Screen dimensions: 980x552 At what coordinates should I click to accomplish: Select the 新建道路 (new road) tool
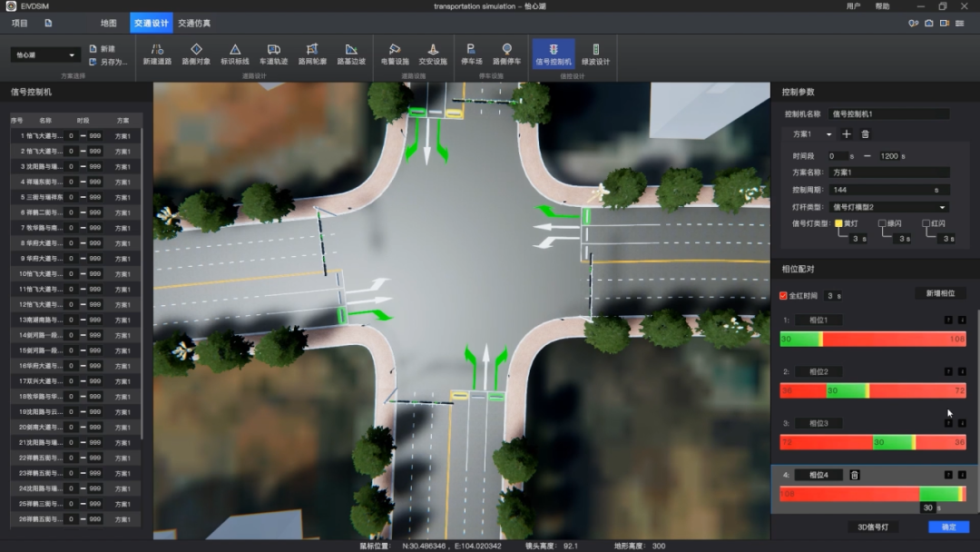point(157,54)
